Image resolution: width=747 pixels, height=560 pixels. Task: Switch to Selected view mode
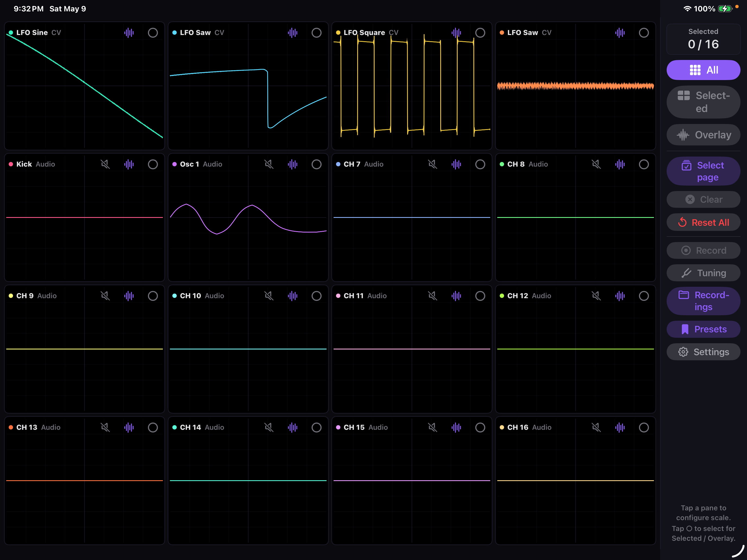pos(703,102)
